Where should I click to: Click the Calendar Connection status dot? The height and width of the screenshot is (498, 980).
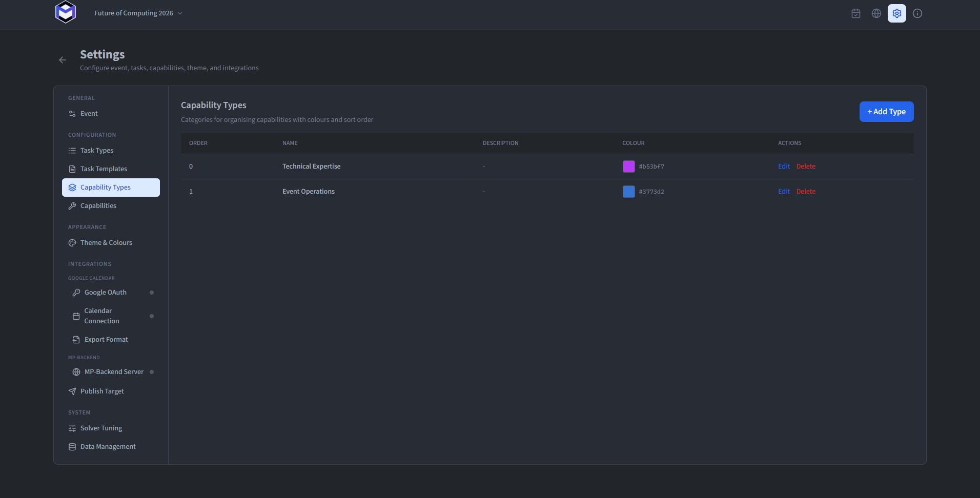(x=152, y=316)
